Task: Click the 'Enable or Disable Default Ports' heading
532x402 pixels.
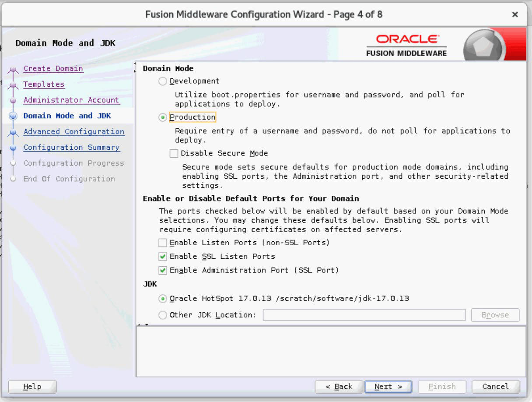Action: [x=251, y=199]
